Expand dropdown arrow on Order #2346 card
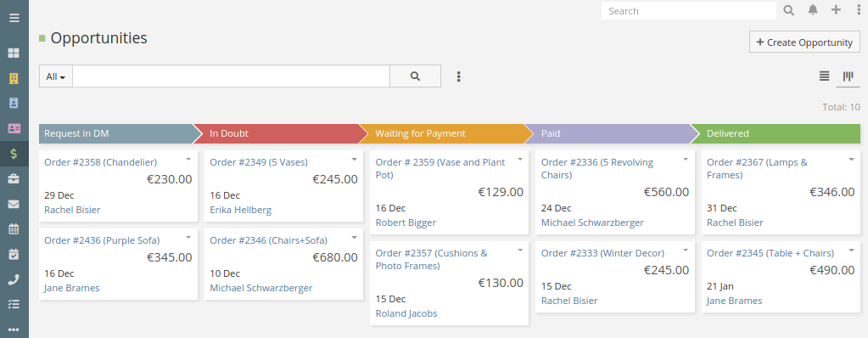Image resolution: width=868 pixels, height=338 pixels. [354, 238]
